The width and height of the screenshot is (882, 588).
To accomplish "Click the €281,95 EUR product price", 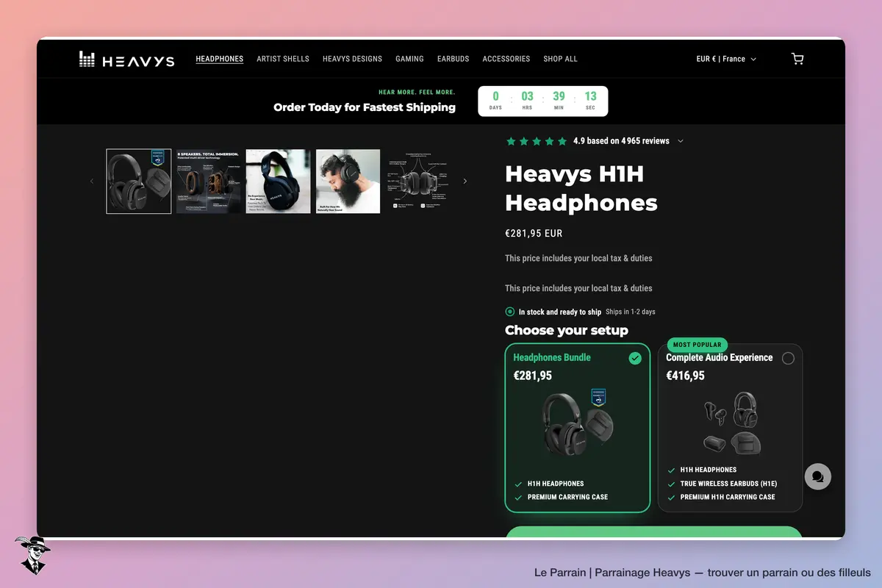I will coord(534,234).
